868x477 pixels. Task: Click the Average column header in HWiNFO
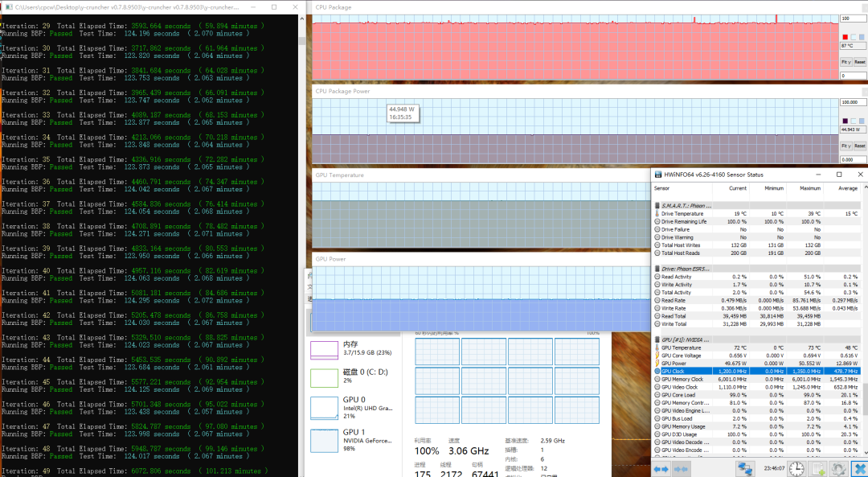pyautogui.click(x=841, y=188)
